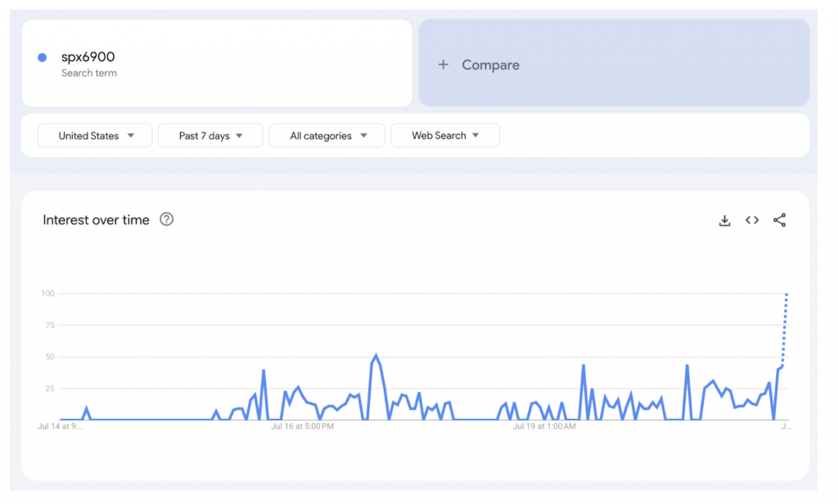This screenshot has width=838, height=504.
Task: Select the Interest over time heading
Action: (x=96, y=220)
